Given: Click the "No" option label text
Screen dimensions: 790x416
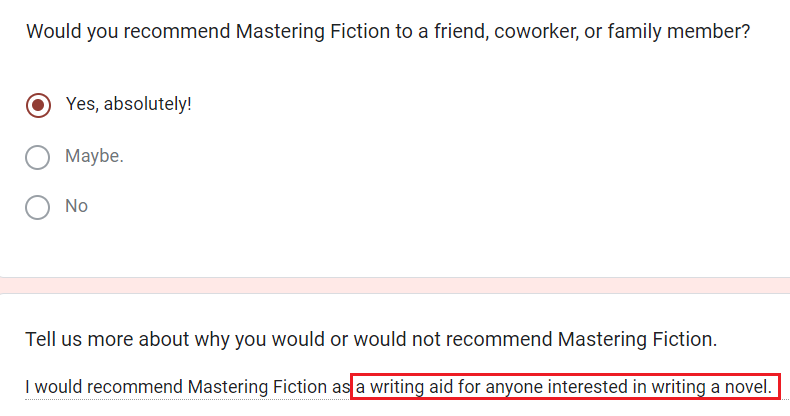Looking at the screenshot, I should (x=77, y=207).
